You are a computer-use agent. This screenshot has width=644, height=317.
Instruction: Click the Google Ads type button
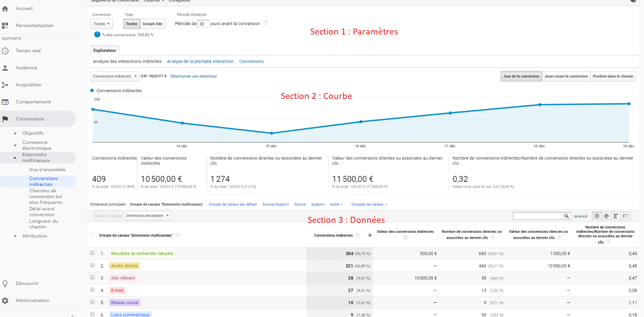(153, 24)
